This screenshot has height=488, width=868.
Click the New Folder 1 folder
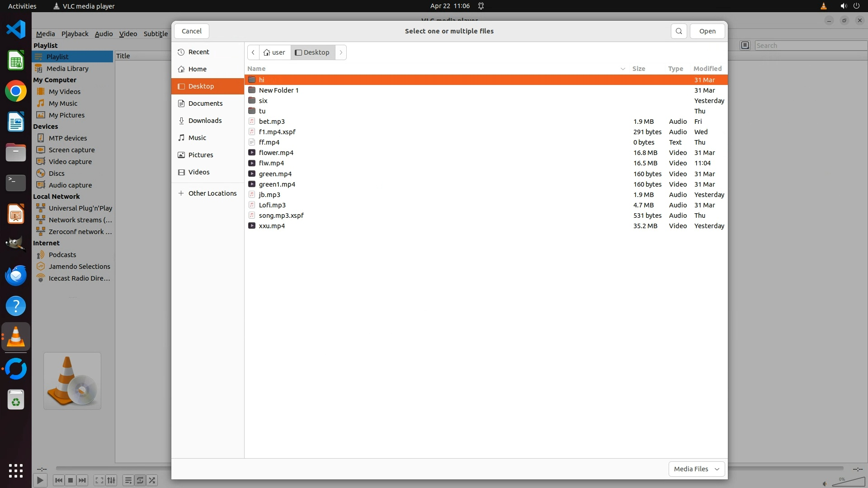[278, 90]
